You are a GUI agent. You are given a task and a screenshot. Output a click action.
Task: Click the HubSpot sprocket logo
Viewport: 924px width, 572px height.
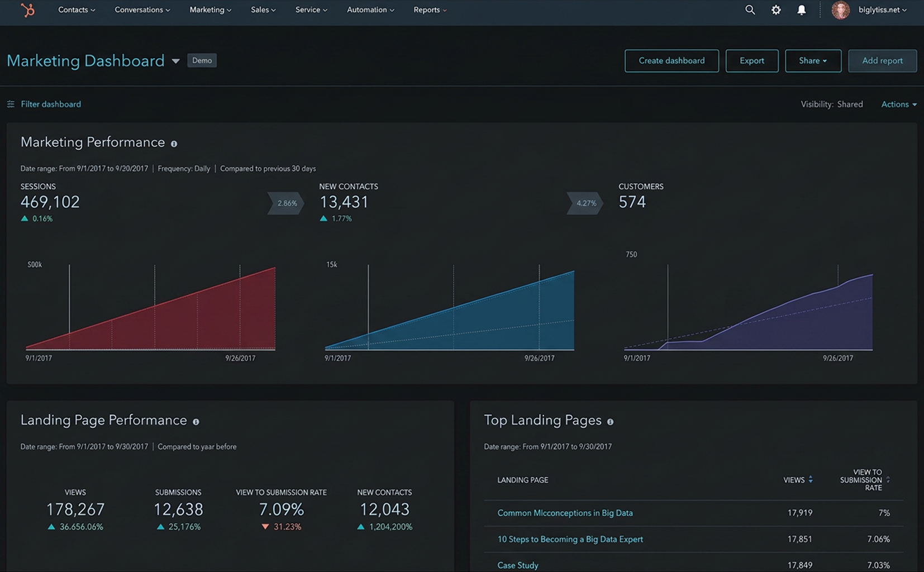(x=27, y=10)
